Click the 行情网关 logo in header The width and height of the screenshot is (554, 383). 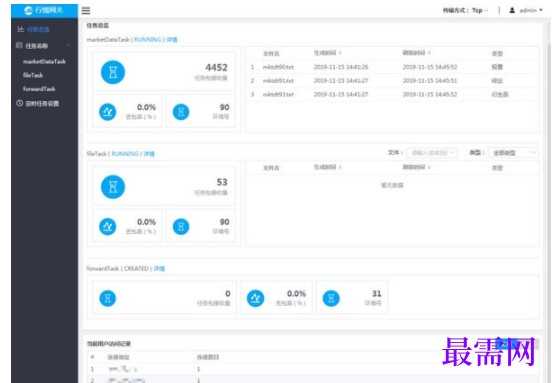(x=44, y=11)
